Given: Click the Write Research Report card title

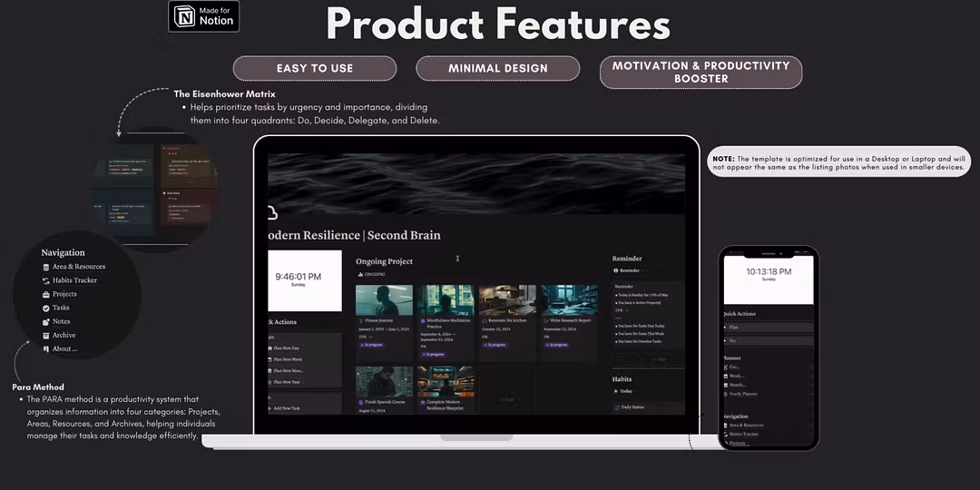Looking at the screenshot, I should pyautogui.click(x=571, y=320).
